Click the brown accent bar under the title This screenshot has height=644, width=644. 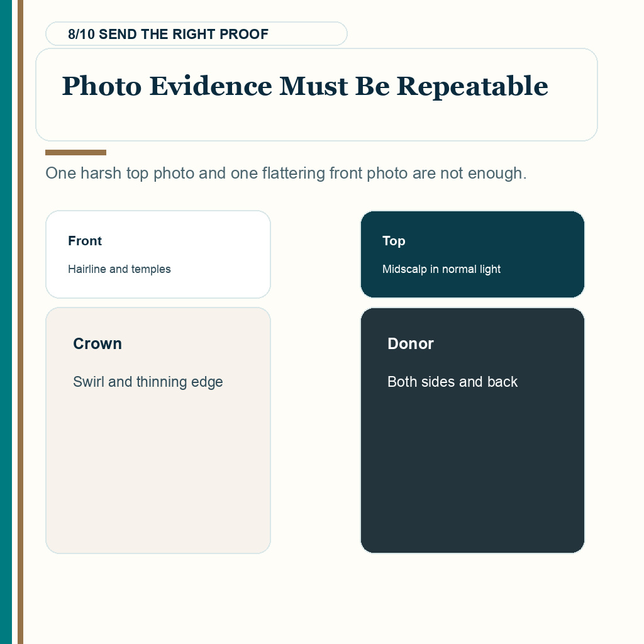75,152
